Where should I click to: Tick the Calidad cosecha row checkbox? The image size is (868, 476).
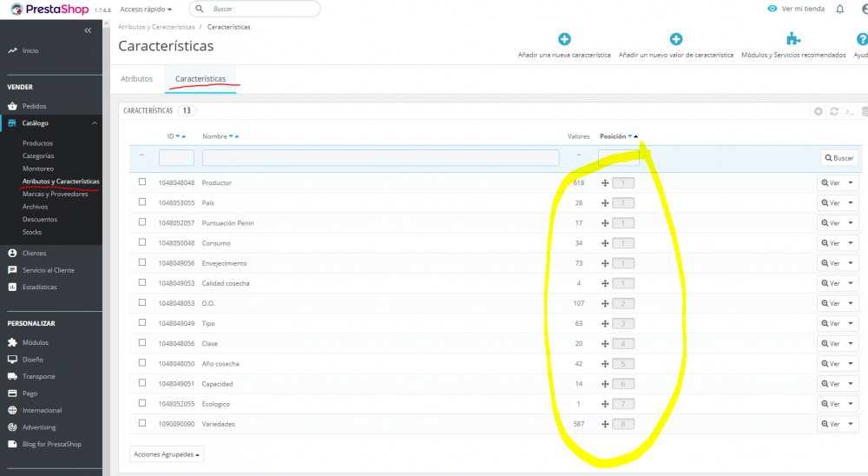(x=142, y=282)
